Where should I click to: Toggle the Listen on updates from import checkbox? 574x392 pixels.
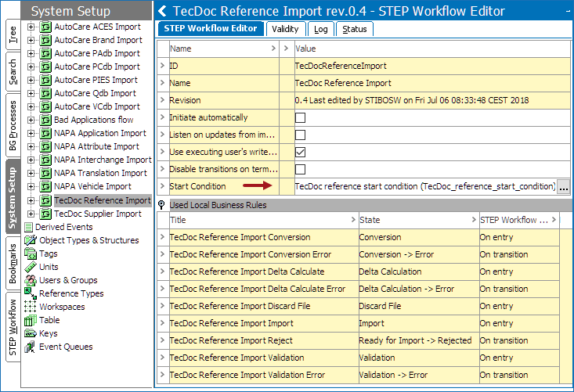click(x=300, y=135)
